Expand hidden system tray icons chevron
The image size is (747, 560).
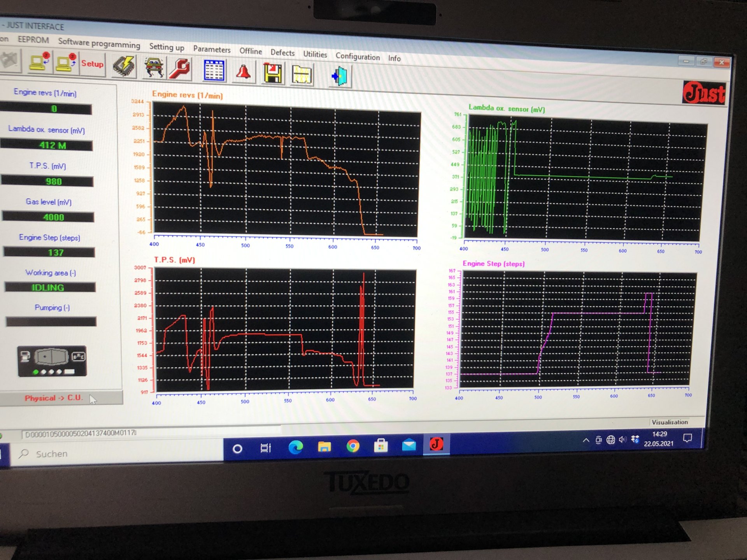(586, 440)
